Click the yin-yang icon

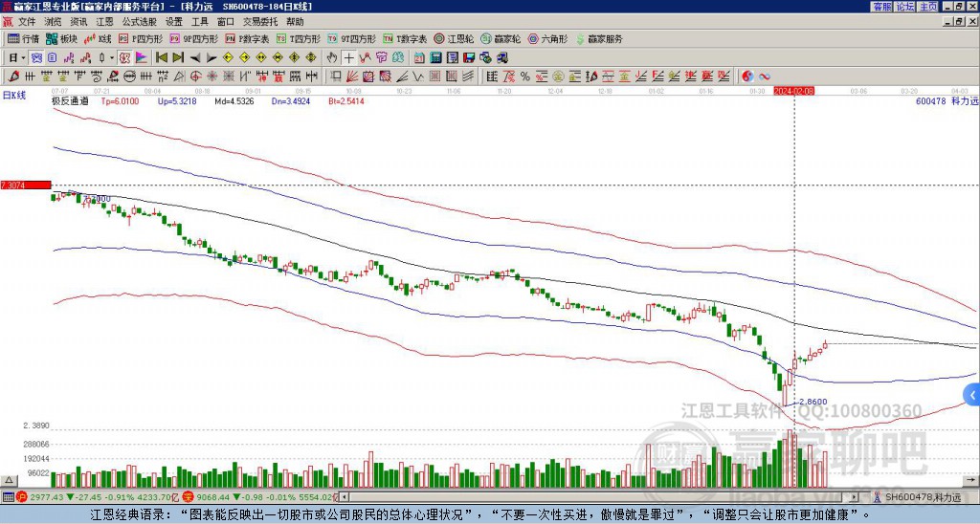(747, 76)
